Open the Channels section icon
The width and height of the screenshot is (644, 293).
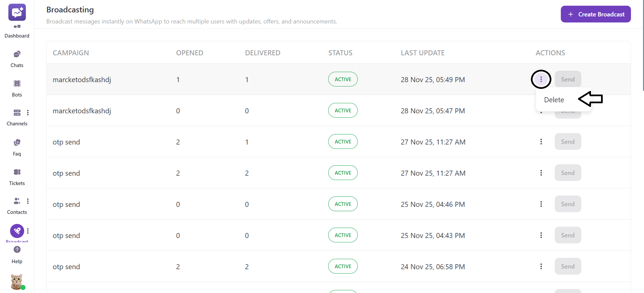click(x=17, y=113)
